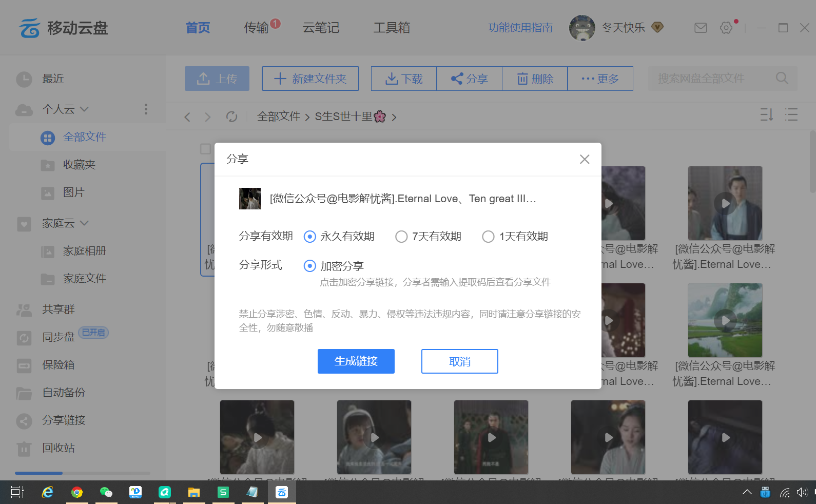Click the 删除 button
The image size is (816, 504).
[x=535, y=79]
